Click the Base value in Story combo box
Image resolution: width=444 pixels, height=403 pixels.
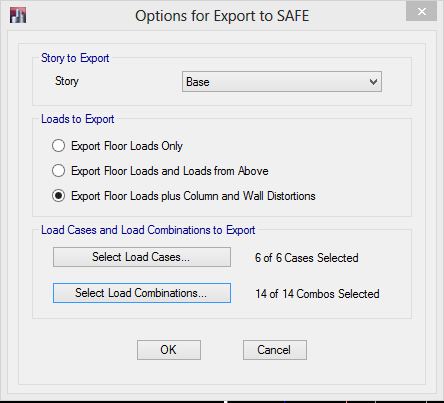point(198,82)
